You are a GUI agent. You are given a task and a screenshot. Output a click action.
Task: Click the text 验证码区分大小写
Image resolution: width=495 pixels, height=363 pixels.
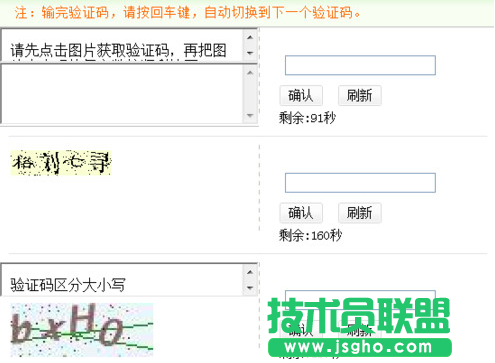(68, 285)
